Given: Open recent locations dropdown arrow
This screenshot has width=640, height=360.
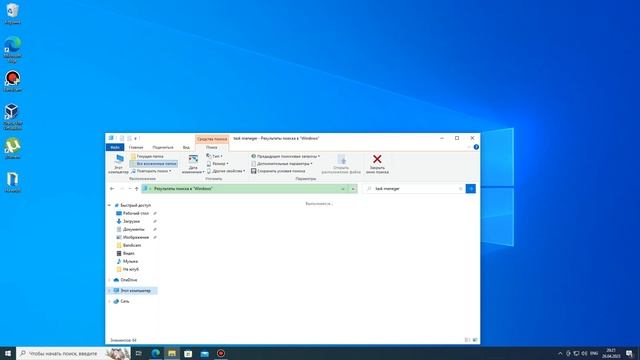Looking at the screenshot, I should tap(130, 189).
